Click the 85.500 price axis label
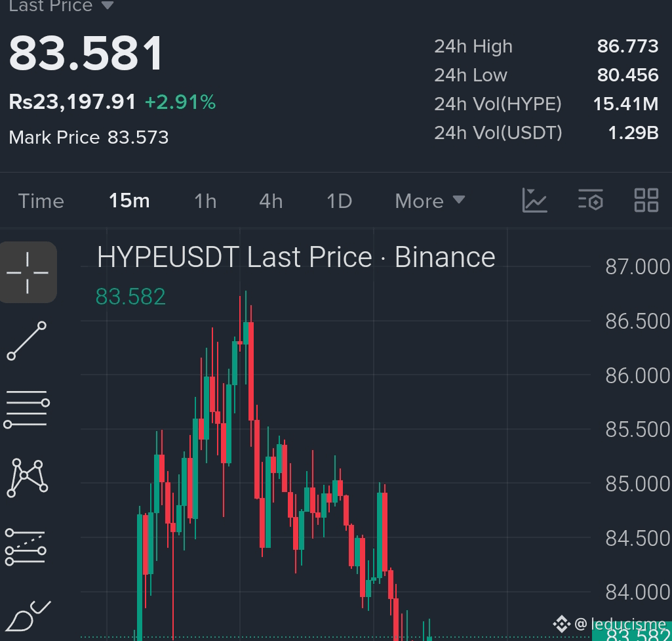The height and width of the screenshot is (641, 672). (x=638, y=430)
